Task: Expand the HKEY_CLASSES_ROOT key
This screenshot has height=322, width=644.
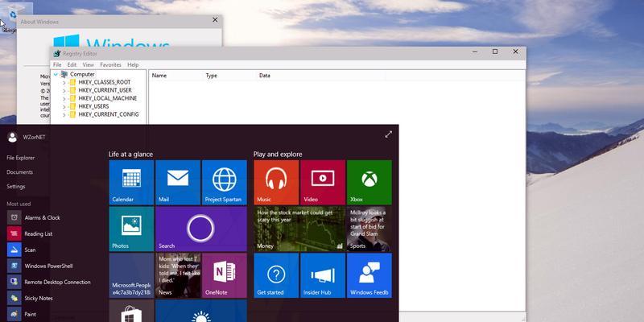Action: [64, 83]
